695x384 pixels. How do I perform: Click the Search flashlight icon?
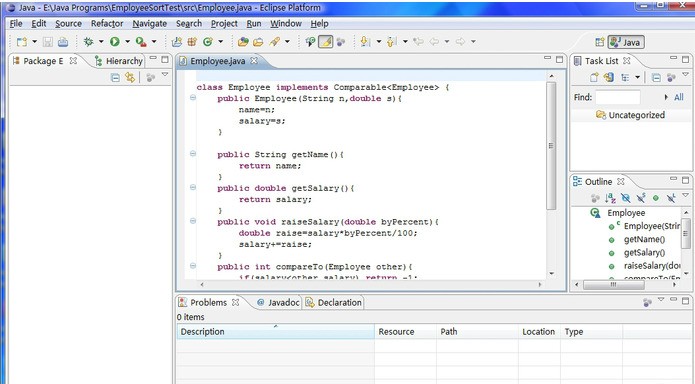click(x=274, y=42)
